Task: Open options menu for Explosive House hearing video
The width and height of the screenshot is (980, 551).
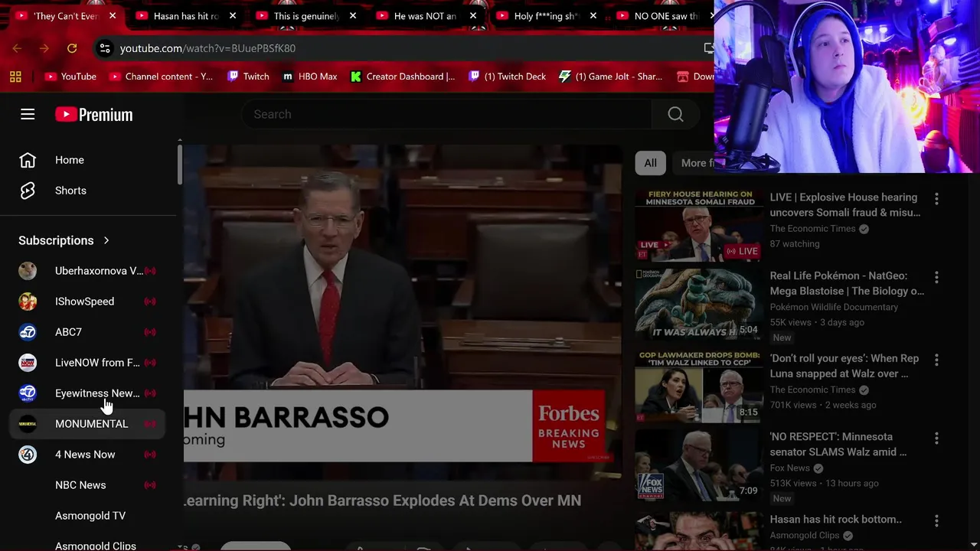Action: click(936, 198)
